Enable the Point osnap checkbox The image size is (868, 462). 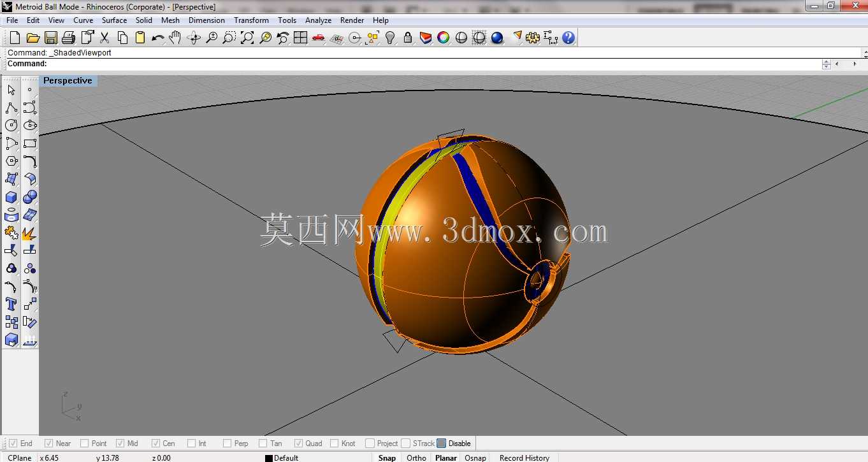[85, 444]
